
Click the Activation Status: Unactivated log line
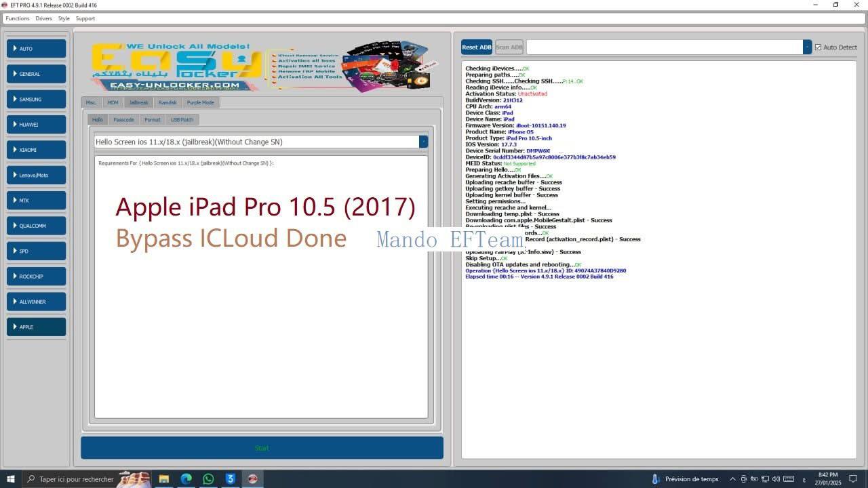coord(506,94)
